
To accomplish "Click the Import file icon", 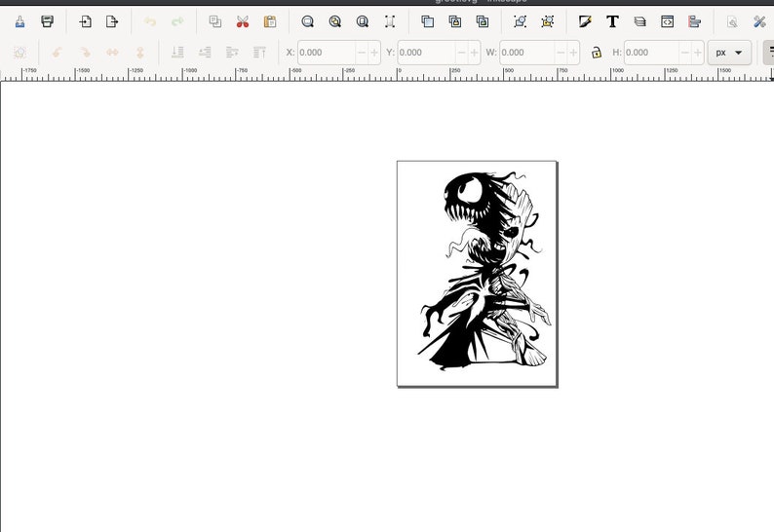I will pos(86,21).
